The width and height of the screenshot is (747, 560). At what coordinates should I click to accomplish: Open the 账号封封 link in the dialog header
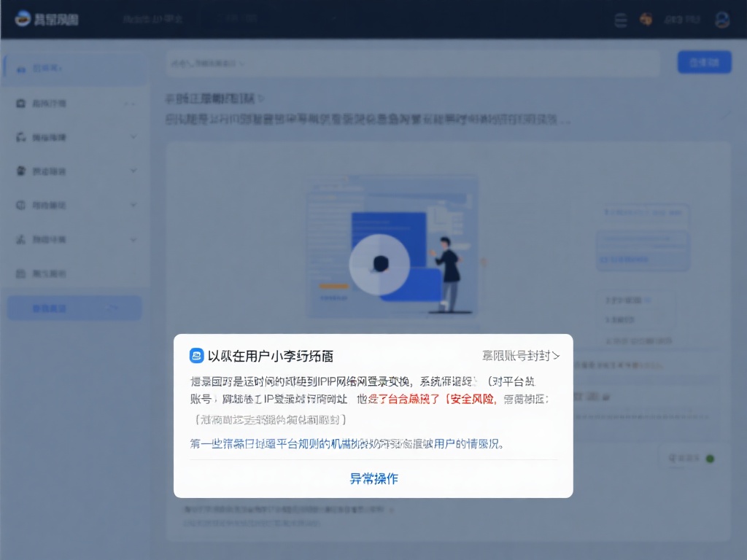tap(522, 355)
